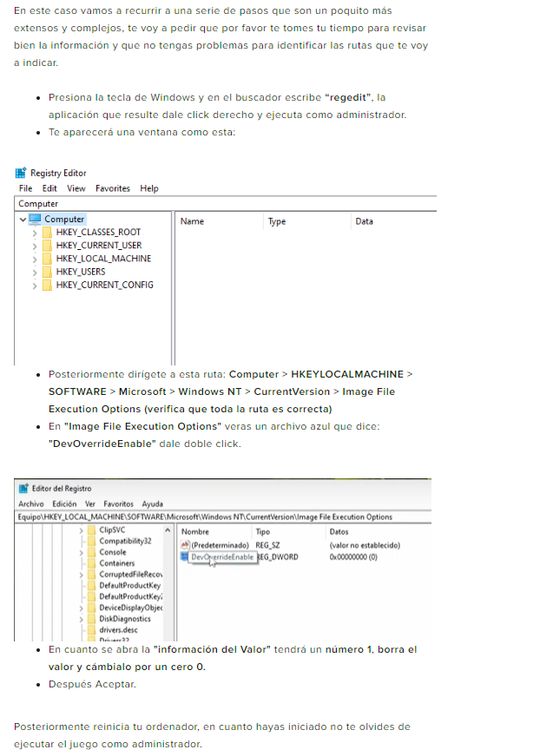This screenshot has width=540, height=756.
Task: Select the DevOverrideEnable value name
Action: pos(221,557)
